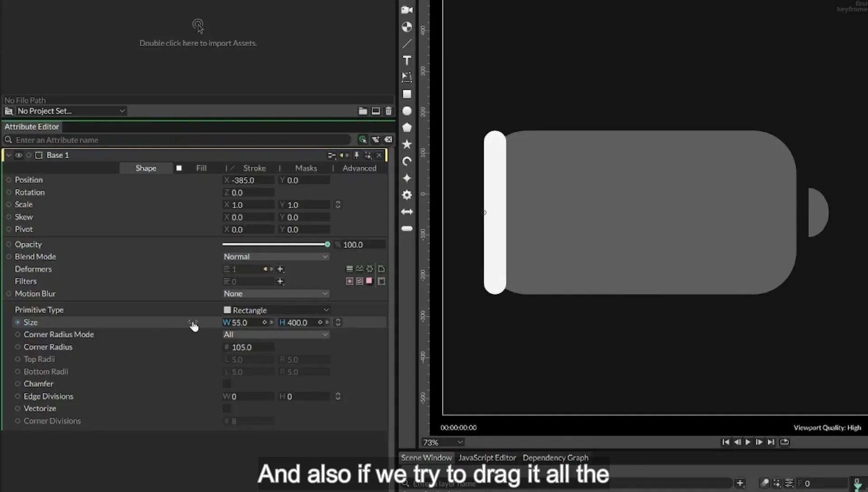
Task: Switch to the Fill tab
Action: coord(201,168)
